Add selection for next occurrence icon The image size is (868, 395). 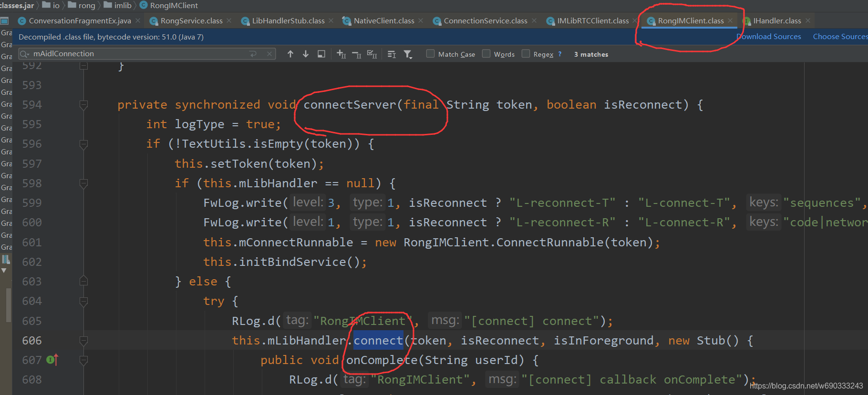341,54
